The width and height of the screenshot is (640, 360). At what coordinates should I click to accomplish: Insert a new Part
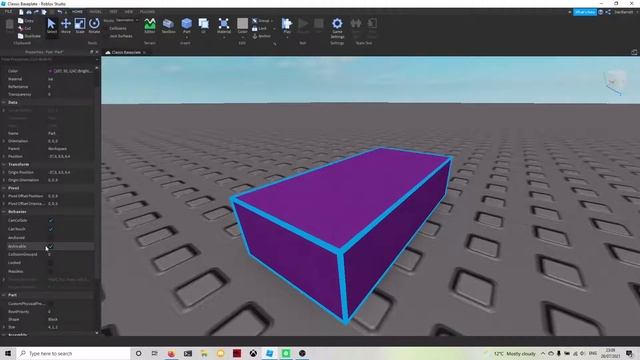(187, 26)
